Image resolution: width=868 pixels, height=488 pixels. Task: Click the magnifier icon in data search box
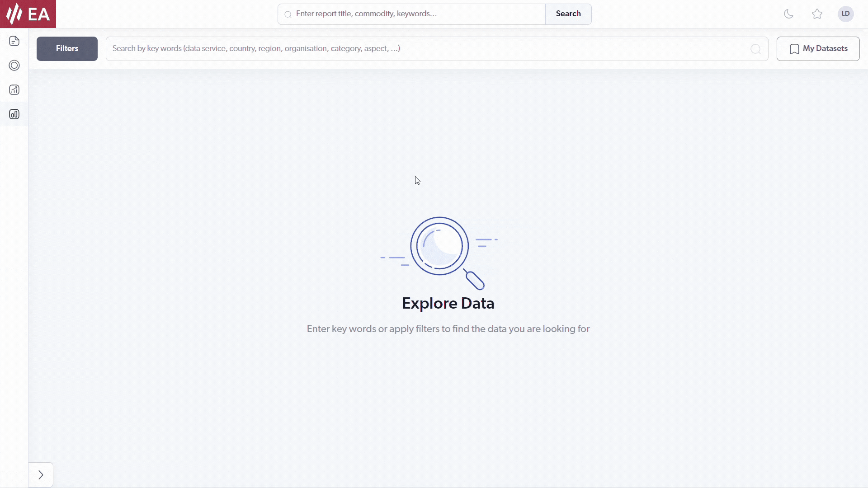(x=755, y=49)
